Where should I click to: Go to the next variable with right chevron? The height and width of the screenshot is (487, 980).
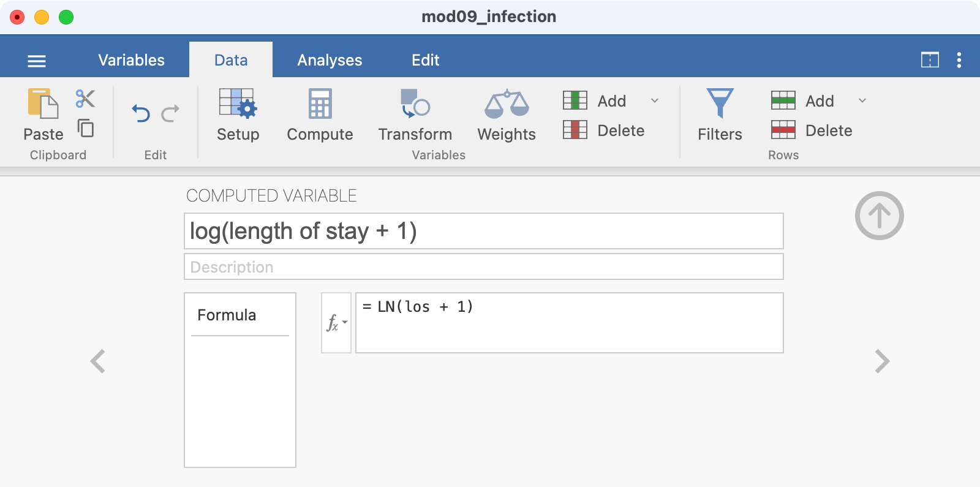pyautogui.click(x=882, y=361)
